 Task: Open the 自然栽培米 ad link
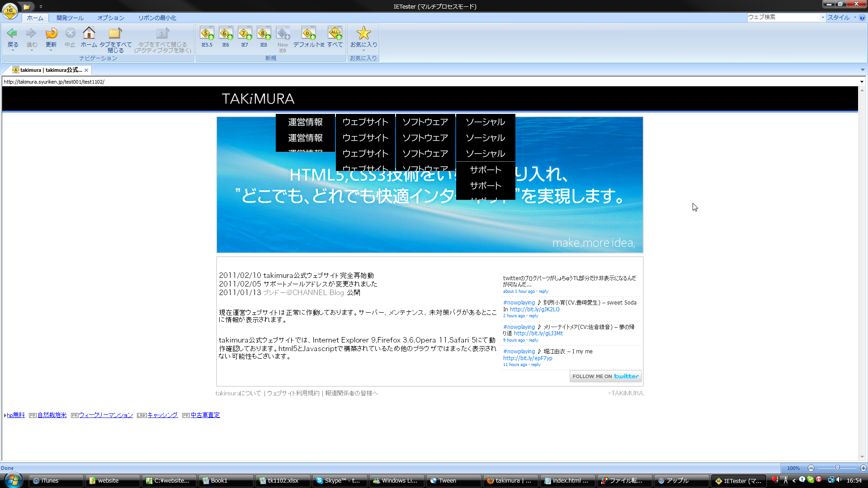(x=52, y=415)
